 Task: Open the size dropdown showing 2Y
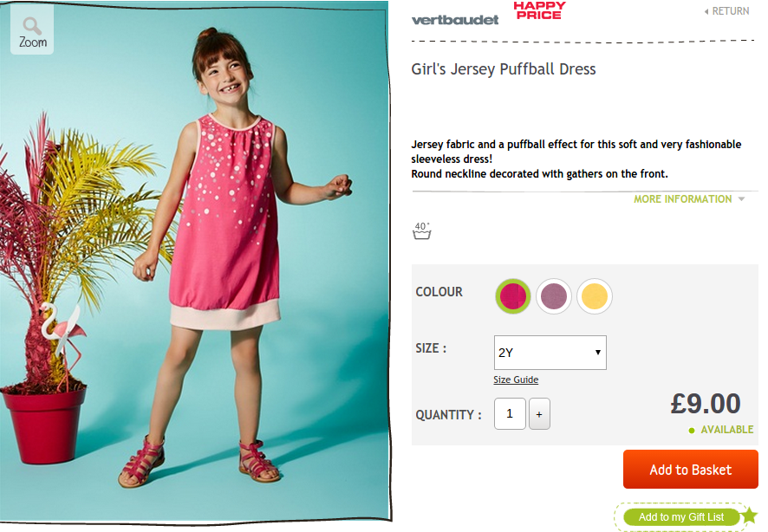[550, 353]
